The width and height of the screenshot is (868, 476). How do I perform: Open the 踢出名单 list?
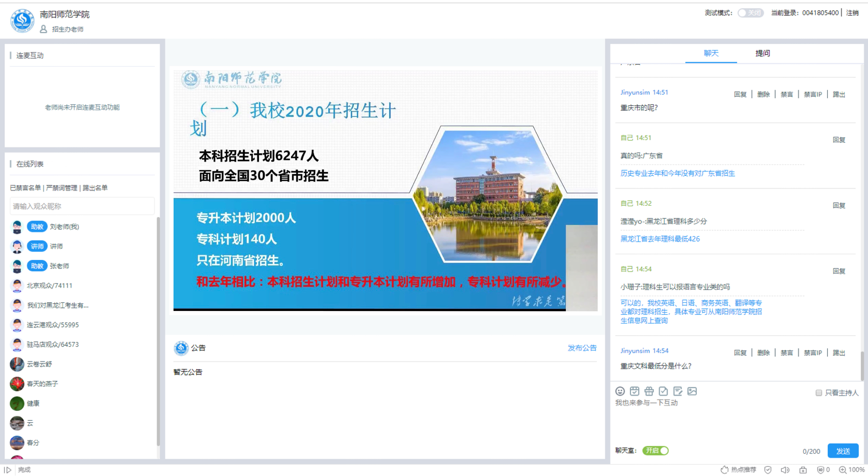point(95,188)
